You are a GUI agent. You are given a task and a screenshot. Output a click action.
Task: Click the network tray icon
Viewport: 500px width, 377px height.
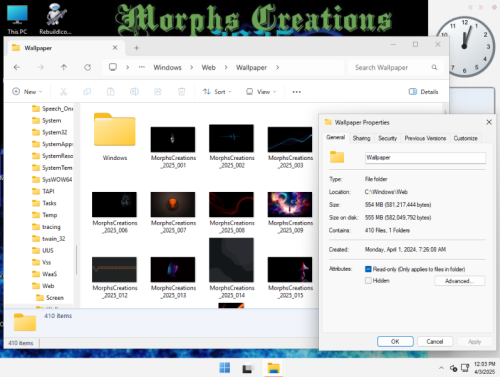click(465, 368)
